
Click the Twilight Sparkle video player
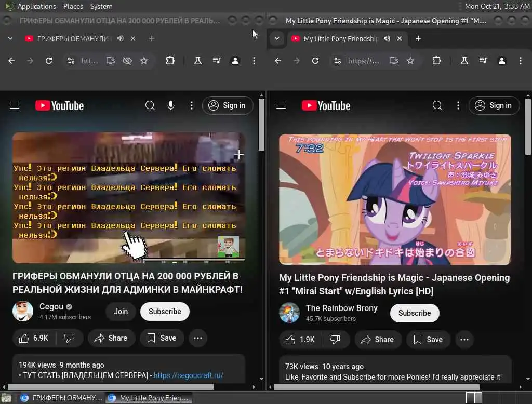click(395, 199)
